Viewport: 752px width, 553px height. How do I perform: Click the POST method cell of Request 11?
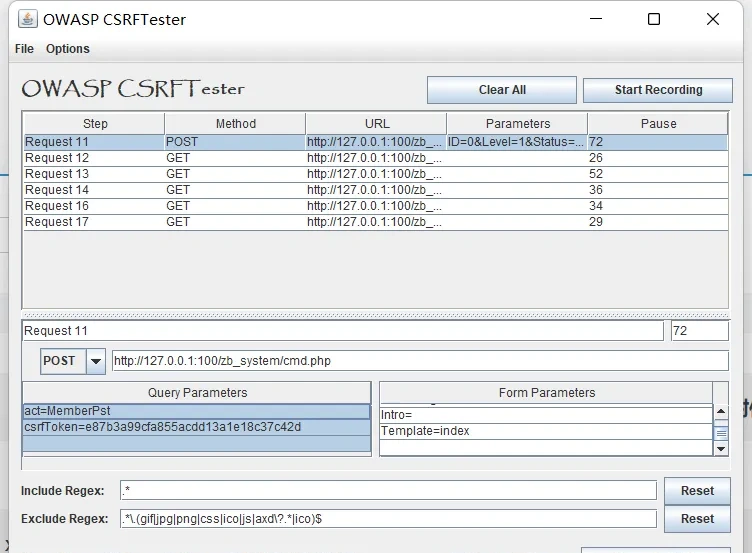coord(235,142)
